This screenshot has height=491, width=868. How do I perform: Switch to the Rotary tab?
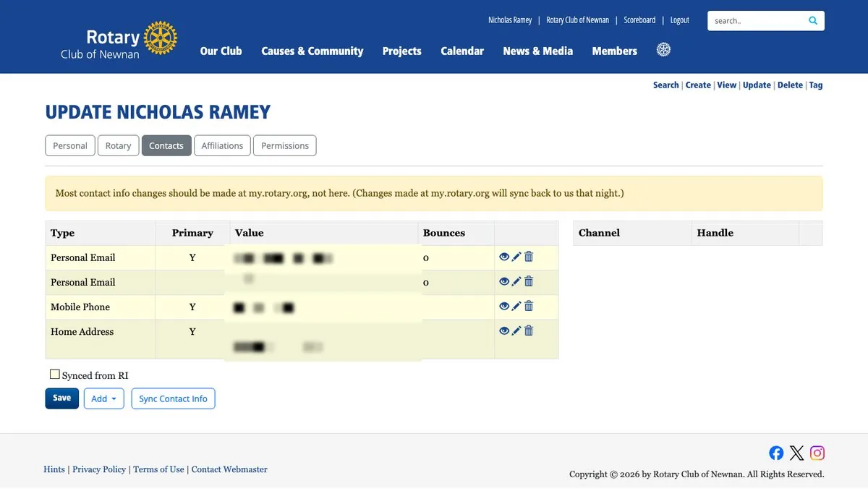pyautogui.click(x=118, y=145)
